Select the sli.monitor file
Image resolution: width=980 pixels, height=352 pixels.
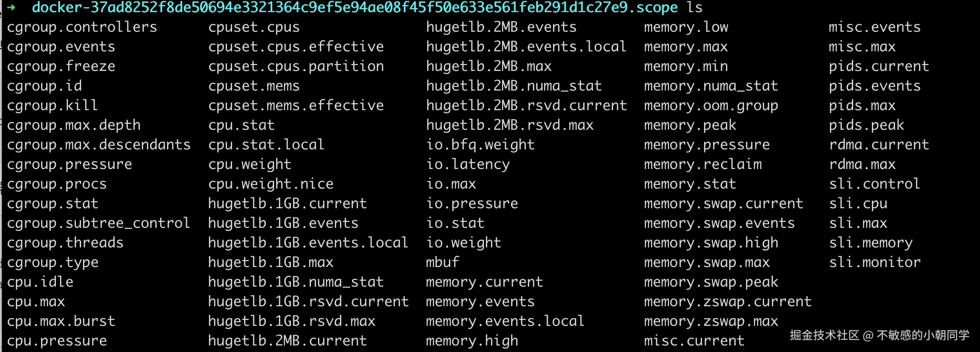click(x=875, y=262)
